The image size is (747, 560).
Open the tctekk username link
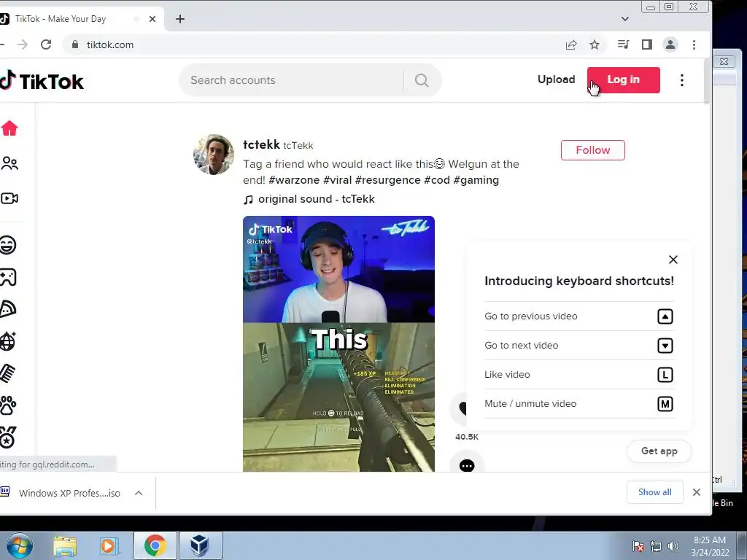pos(261,144)
